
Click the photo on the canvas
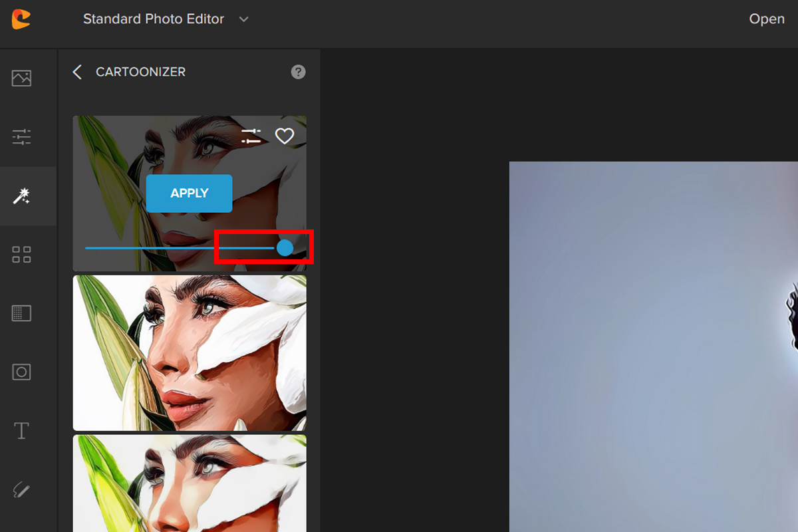coord(653,346)
